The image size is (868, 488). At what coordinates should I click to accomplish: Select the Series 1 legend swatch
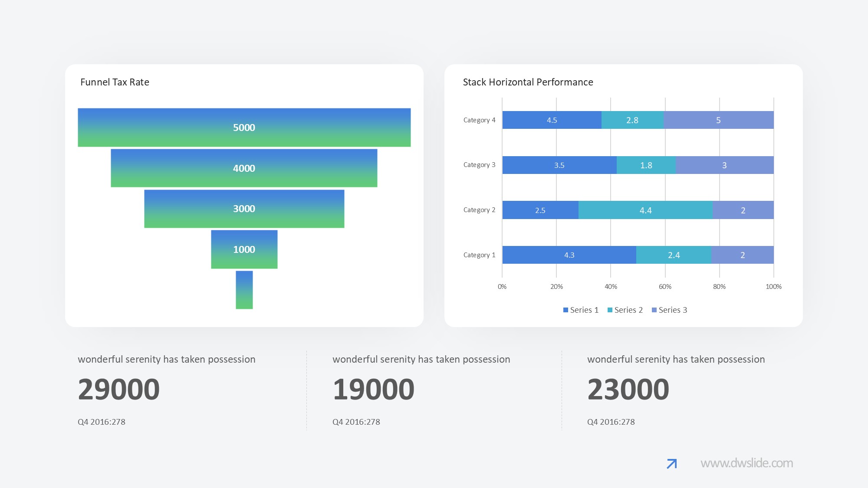566,310
